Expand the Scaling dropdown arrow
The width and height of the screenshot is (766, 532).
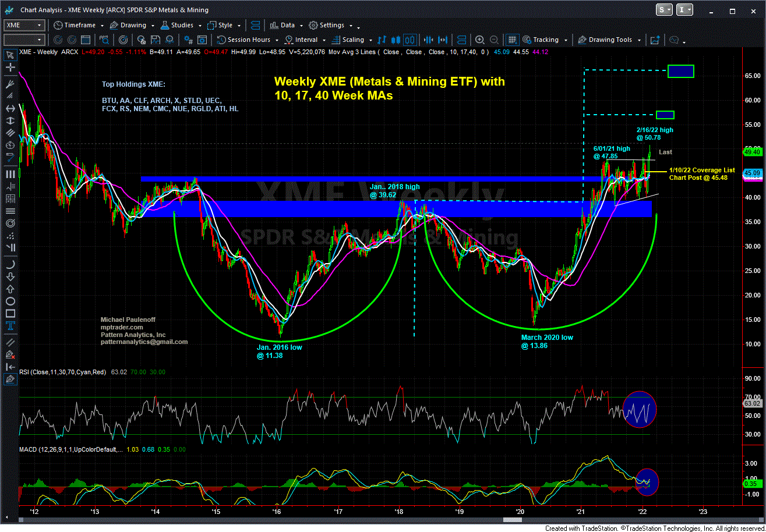[x=370, y=40]
